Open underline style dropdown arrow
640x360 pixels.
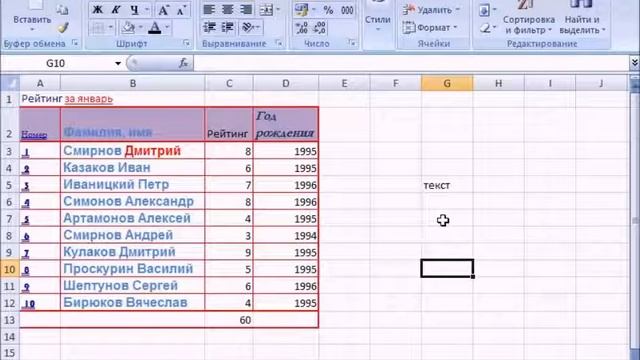(x=147, y=10)
